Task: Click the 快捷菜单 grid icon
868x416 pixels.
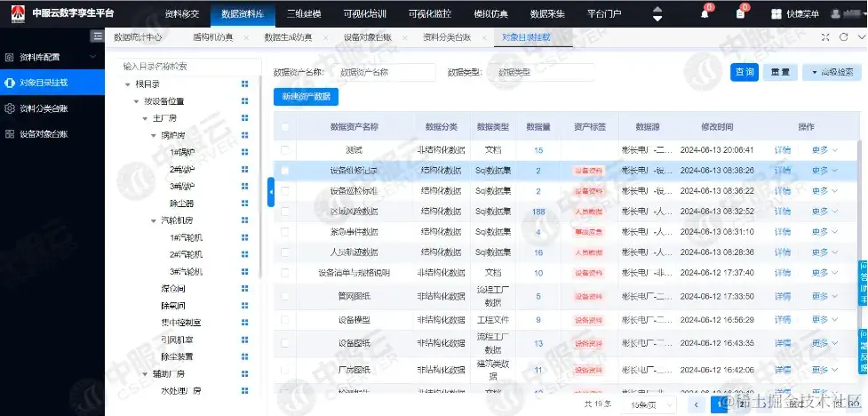Action: tap(776, 14)
